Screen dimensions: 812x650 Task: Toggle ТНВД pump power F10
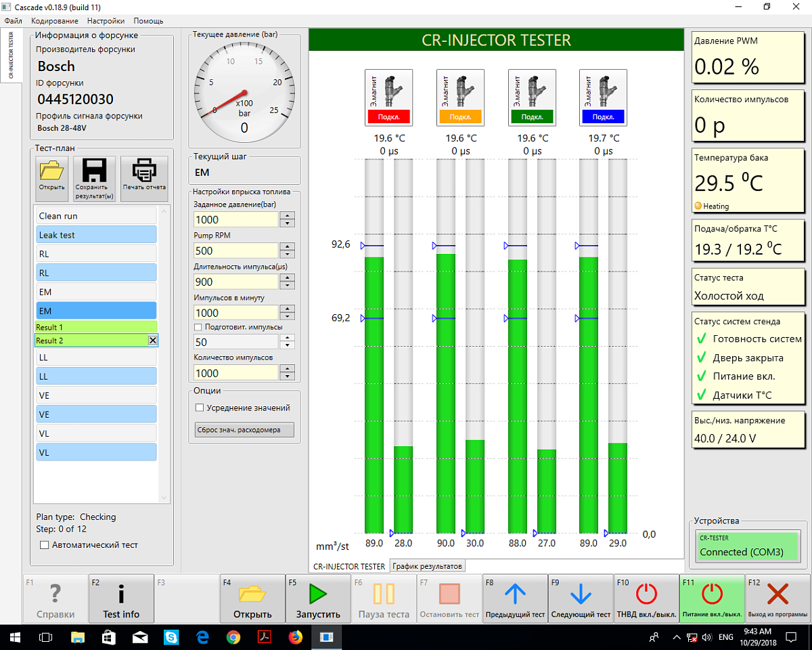tap(646, 599)
